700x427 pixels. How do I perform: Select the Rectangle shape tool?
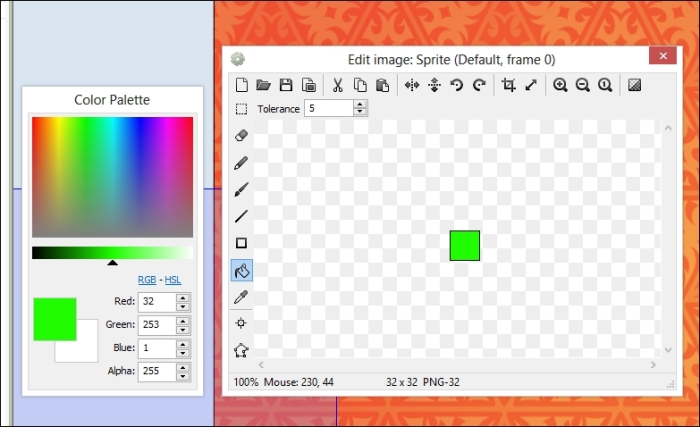coord(241,243)
